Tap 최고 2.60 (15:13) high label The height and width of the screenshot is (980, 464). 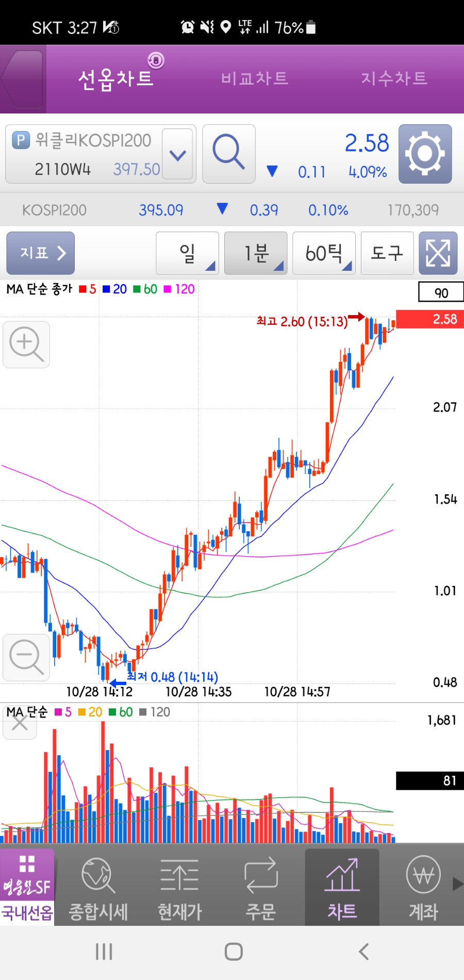click(x=302, y=322)
